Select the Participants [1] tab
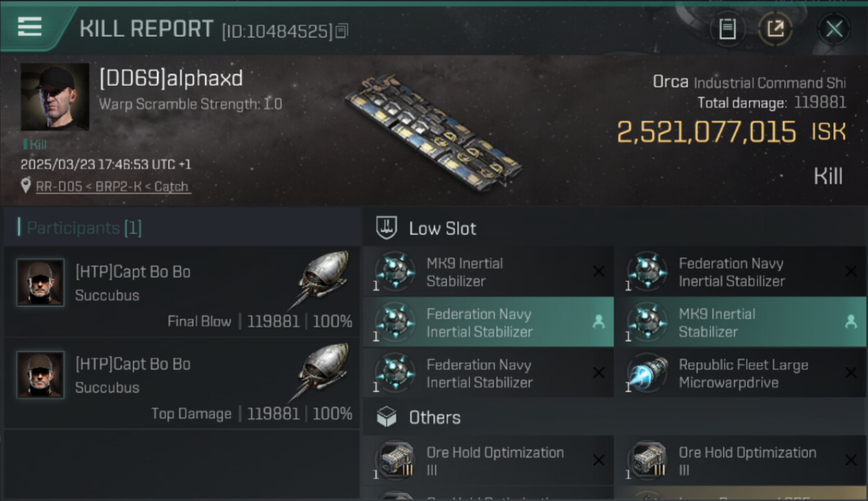The image size is (868, 501). click(x=84, y=228)
